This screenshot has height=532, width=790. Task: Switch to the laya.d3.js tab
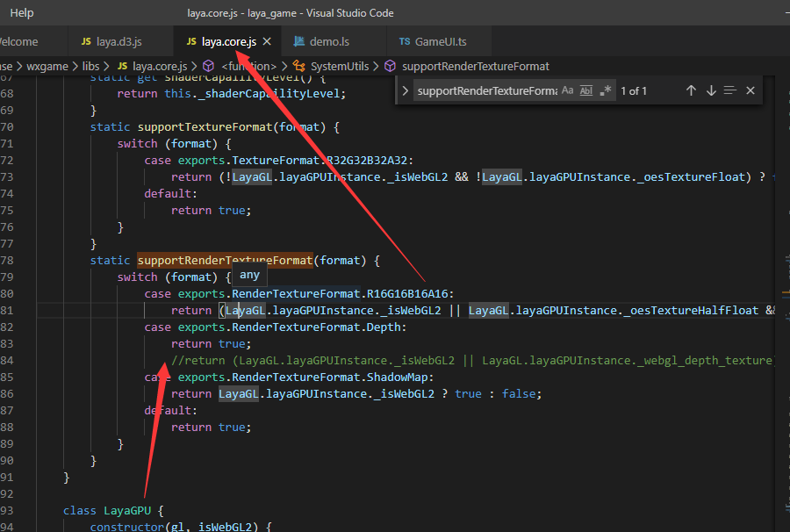pos(118,41)
